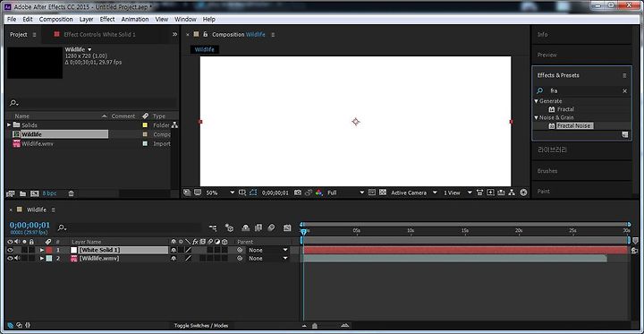
Task: Expand Wildlife.wmv layer properties
Action: click(41, 258)
